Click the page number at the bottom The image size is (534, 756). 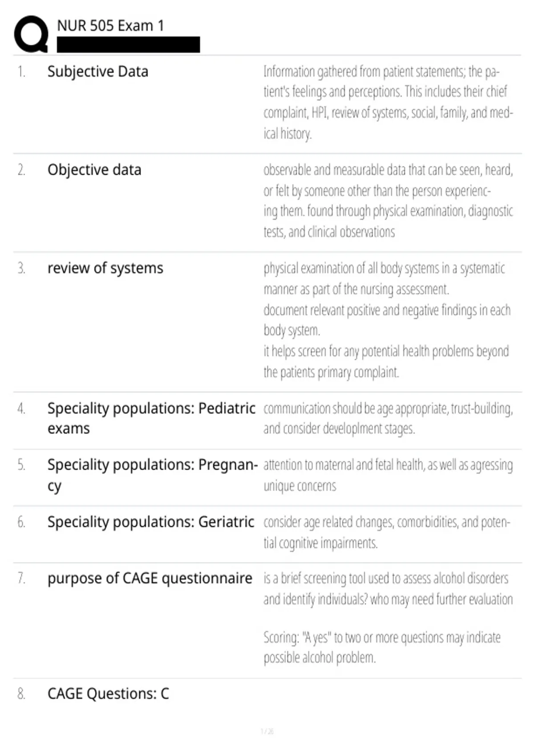pos(267,731)
